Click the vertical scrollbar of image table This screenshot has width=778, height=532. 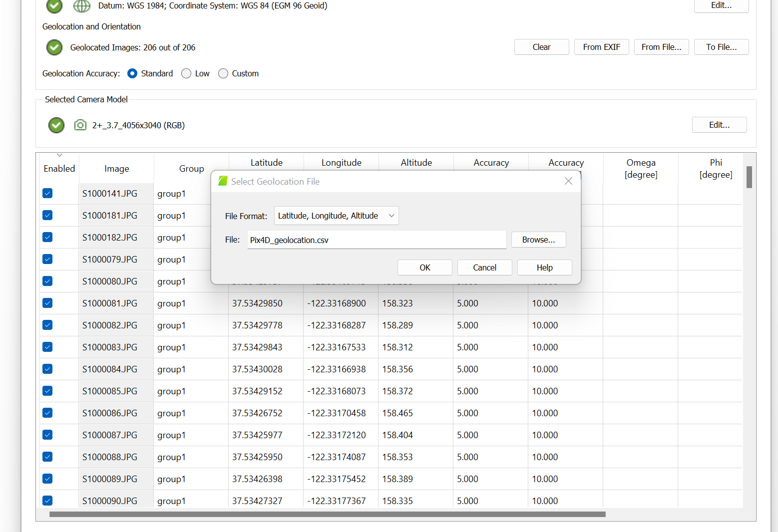[x=749, y=177]
